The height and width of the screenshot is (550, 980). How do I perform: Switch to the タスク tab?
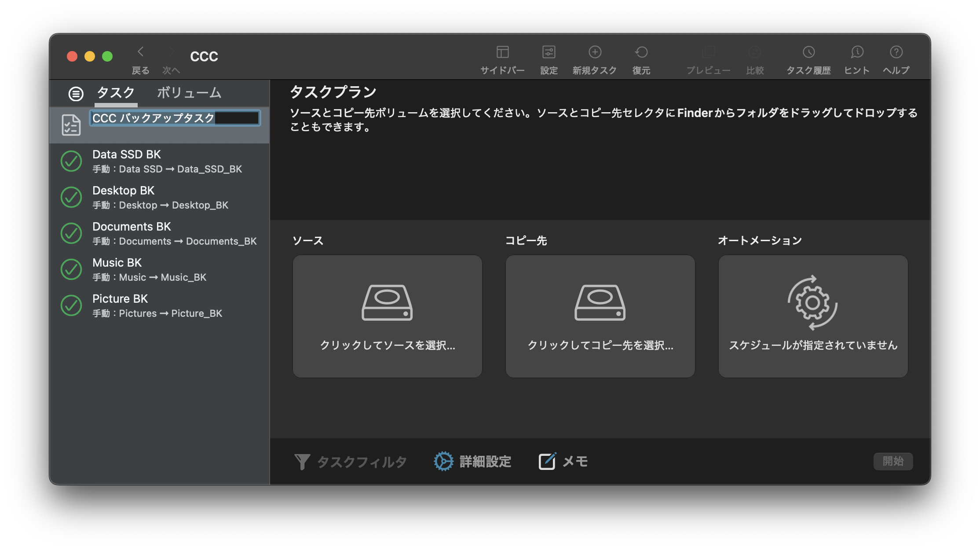pyautogui.click(x=116, y=93)
